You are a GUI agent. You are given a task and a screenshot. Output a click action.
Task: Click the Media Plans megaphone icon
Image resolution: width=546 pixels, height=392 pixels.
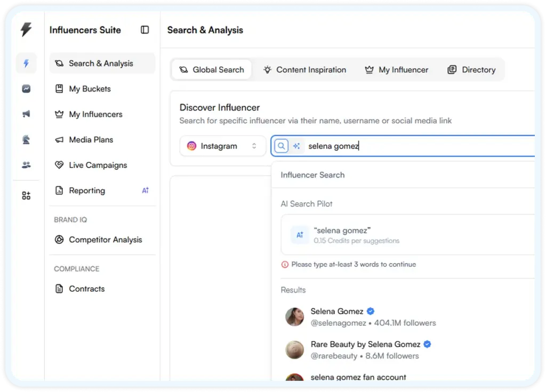(x=59, y=140)
